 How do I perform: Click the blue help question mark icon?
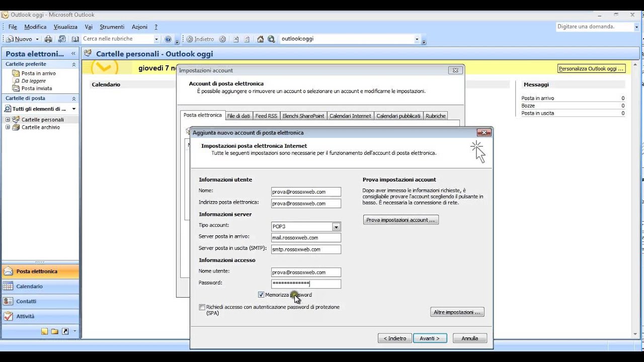[168, 39]
